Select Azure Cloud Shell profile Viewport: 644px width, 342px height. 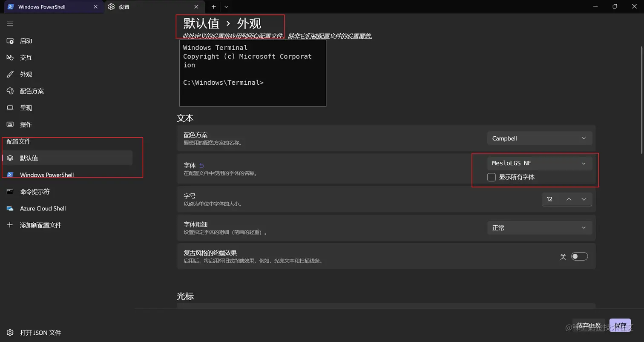[x=67, y=208]
